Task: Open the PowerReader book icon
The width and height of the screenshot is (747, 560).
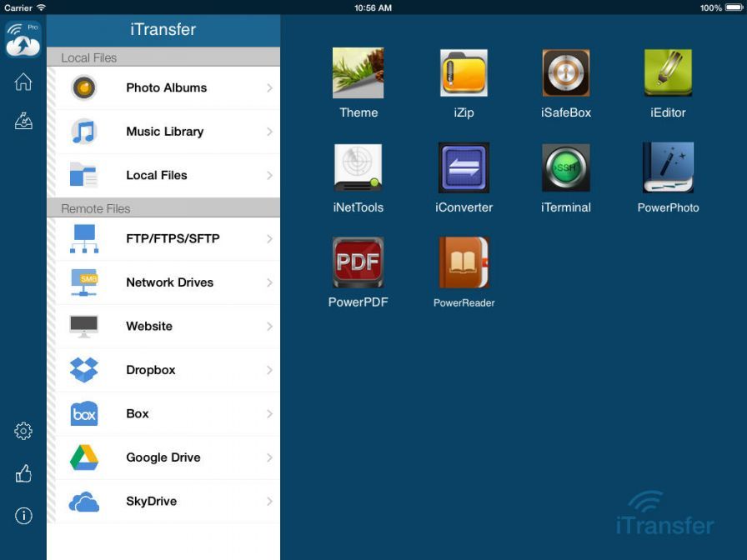Action: pyautogui.click(x=464, y=262)
